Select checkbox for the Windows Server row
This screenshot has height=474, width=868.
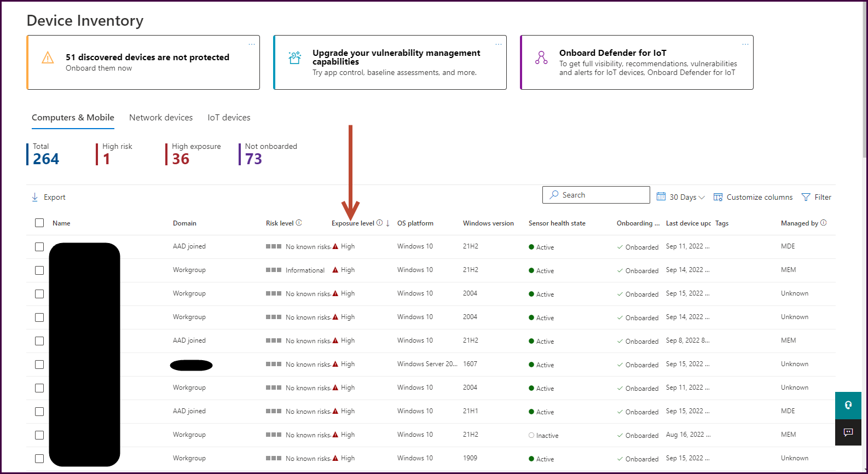click(x=39, y=365)
